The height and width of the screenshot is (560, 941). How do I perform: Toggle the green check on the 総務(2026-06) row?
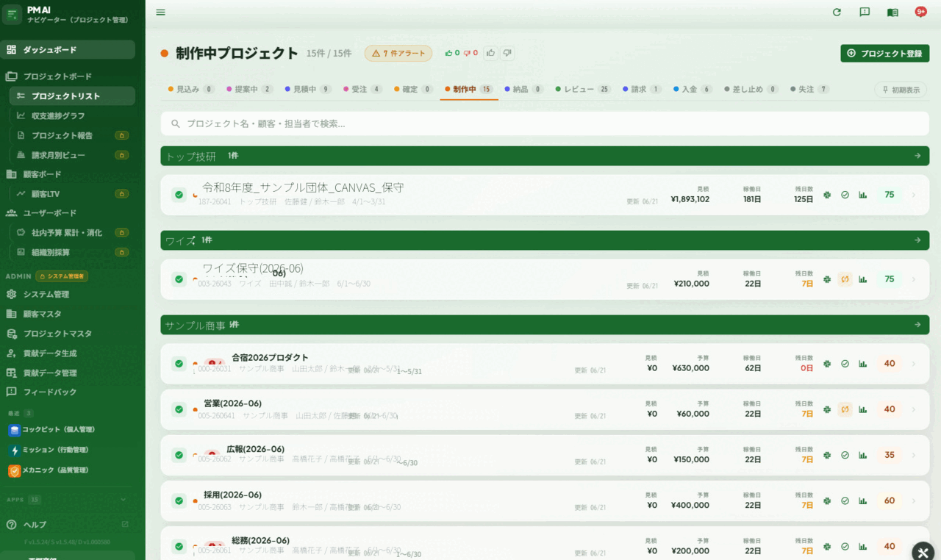[x=179, y=546]
